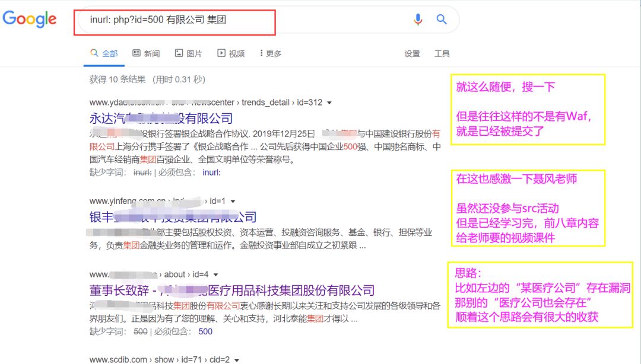Expand the dropdown arrow after id=312

(x=329, y=102)
